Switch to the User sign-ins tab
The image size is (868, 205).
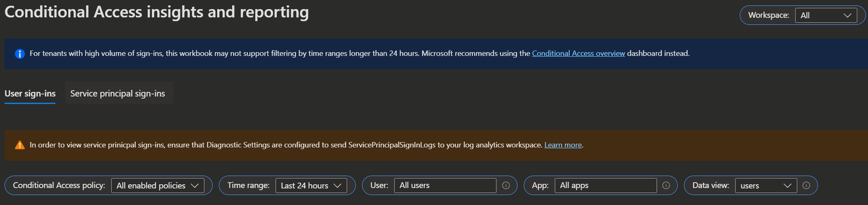pyautogui.click(x=30, y=94)
